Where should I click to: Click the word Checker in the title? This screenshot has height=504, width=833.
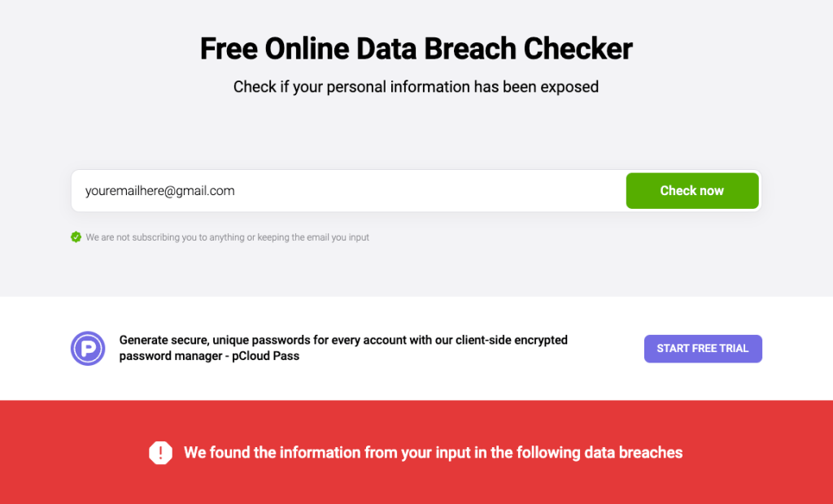click(578, 49)
